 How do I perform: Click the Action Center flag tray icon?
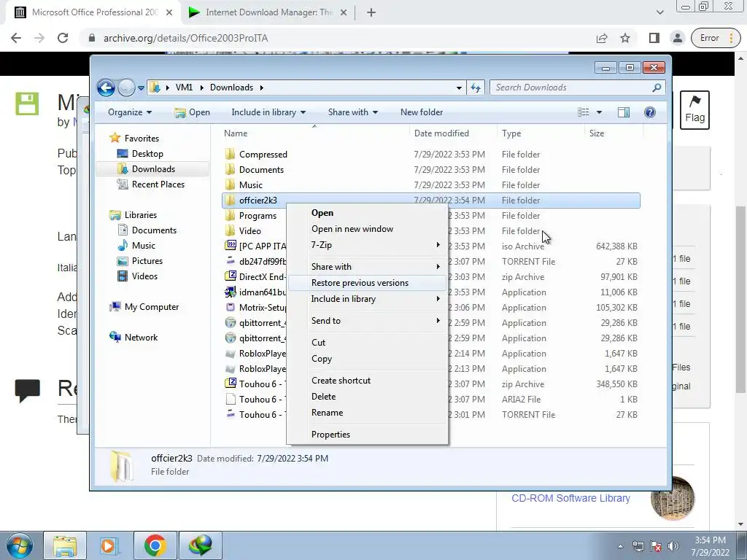(656, 547)
